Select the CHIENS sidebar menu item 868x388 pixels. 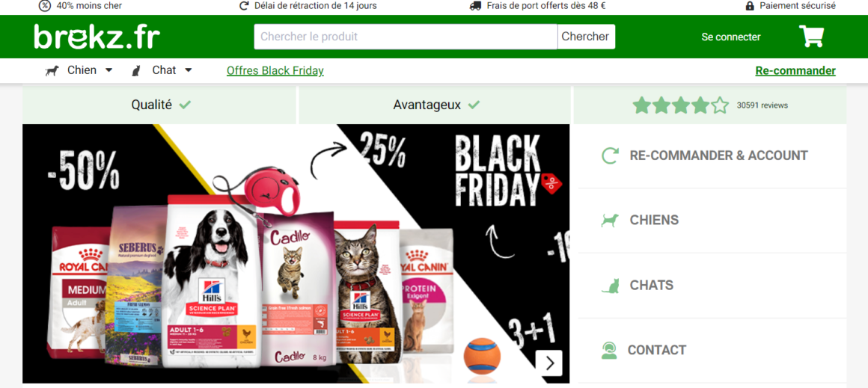coord(712,220)
